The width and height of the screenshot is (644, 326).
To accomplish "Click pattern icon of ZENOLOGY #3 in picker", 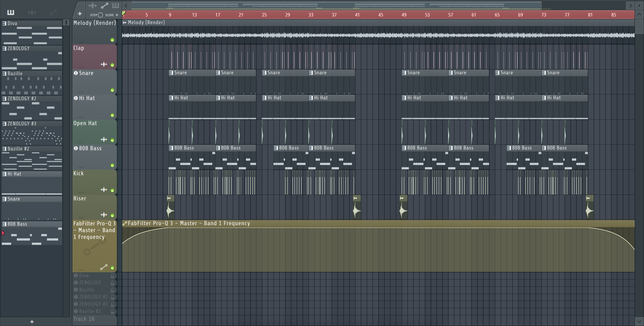I will point(4,123).
